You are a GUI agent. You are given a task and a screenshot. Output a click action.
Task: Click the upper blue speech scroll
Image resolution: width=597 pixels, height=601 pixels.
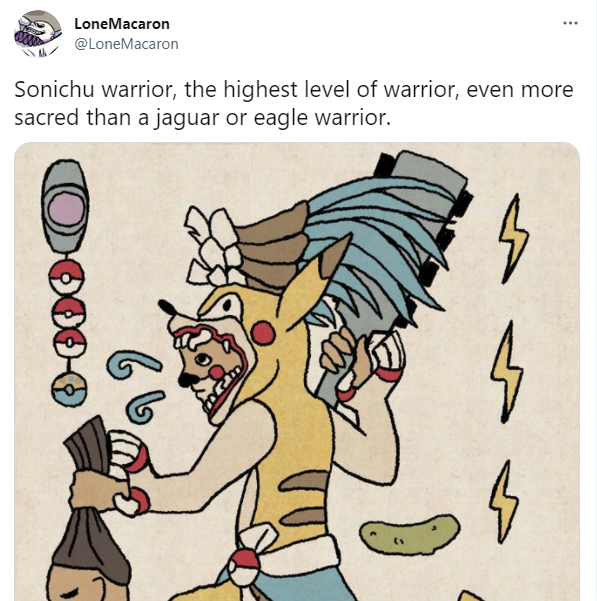[x=133, y=365]
